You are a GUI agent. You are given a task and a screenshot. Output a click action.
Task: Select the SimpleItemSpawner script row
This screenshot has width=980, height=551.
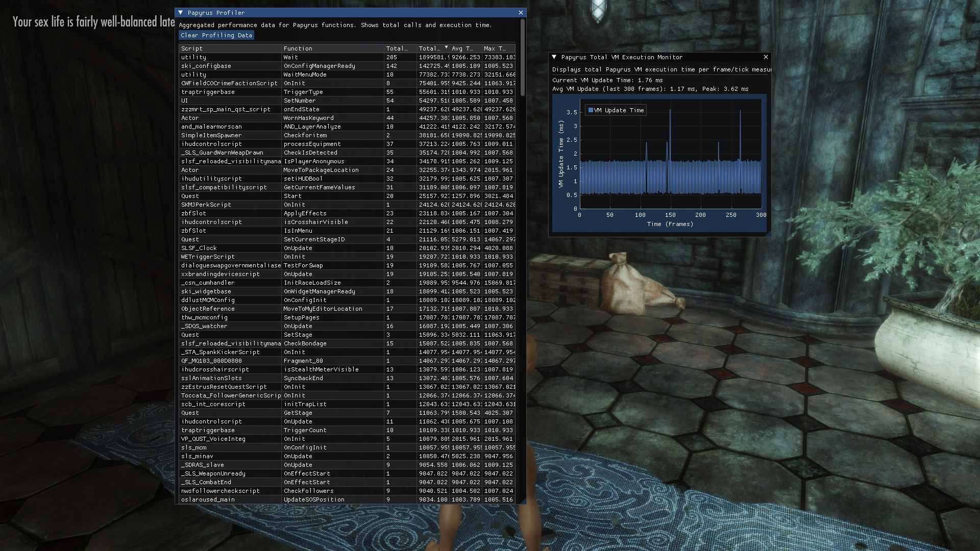(347, 135)
